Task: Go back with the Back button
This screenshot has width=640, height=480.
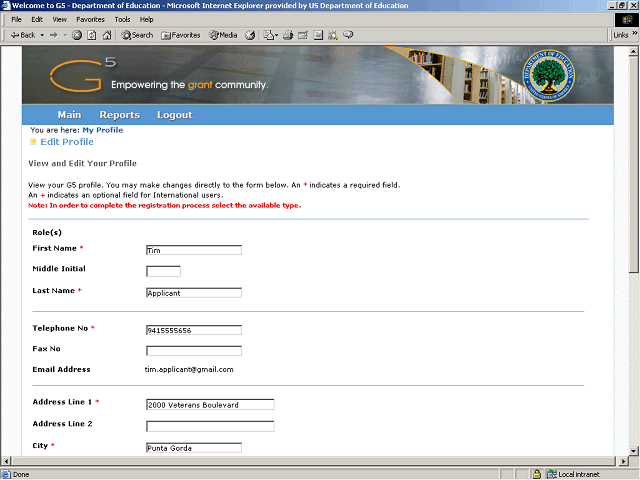Action: 23,35
